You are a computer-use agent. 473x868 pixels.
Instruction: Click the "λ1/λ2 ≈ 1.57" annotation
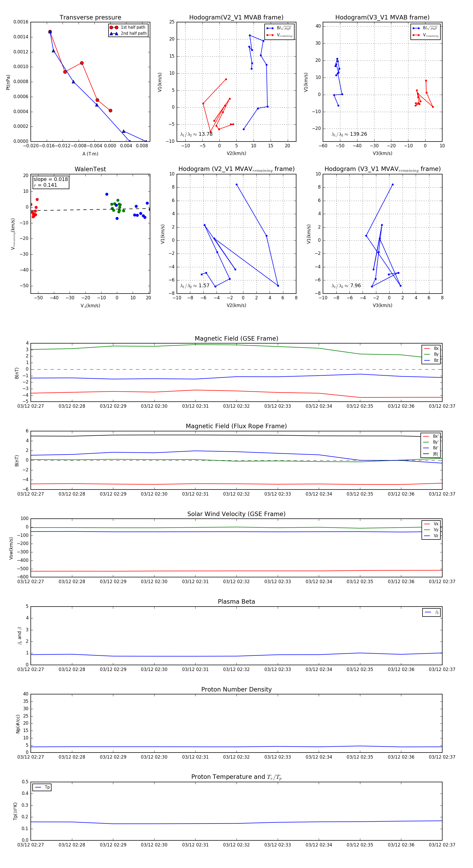[194, 286]
